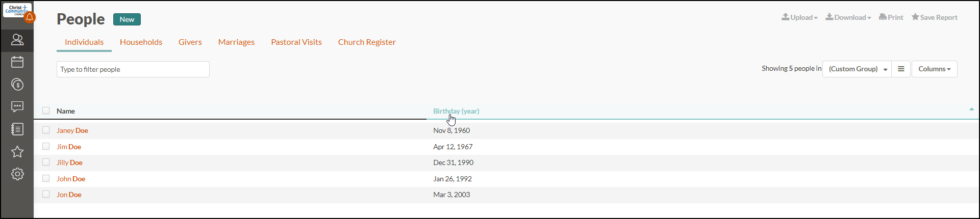
Task: Switch to the Pastoral Visits tab
Action: (296, 42)
